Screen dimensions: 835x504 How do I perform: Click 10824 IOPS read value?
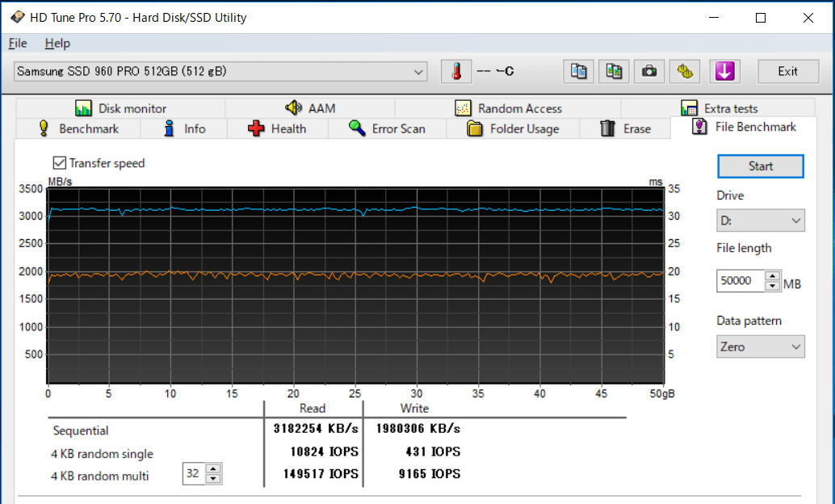[x=324, y=451]
